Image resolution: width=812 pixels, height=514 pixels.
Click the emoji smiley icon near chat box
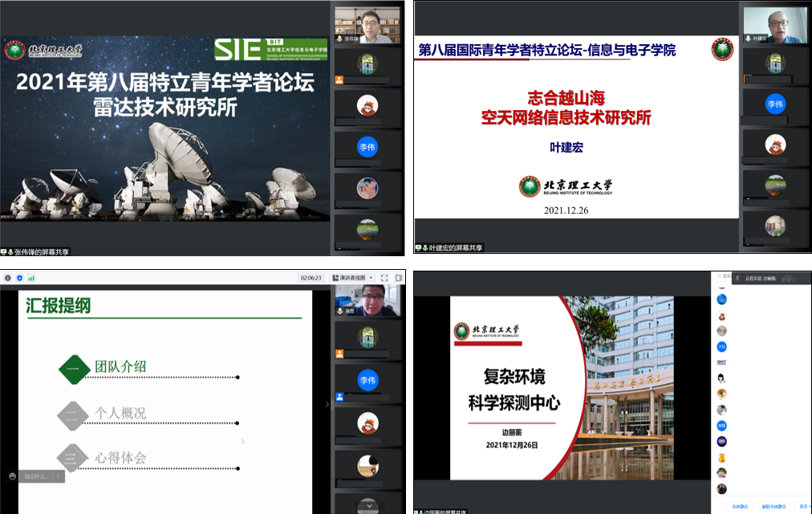point(11,476)
